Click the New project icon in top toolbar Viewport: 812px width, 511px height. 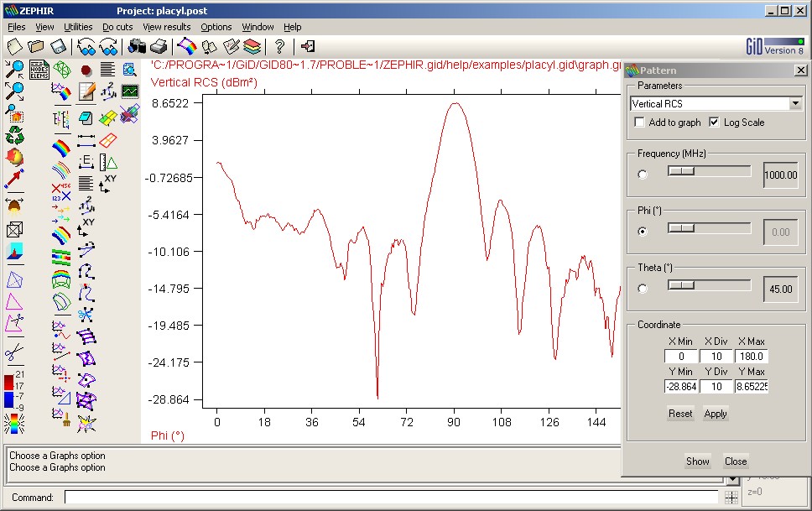tap(14, 47)
